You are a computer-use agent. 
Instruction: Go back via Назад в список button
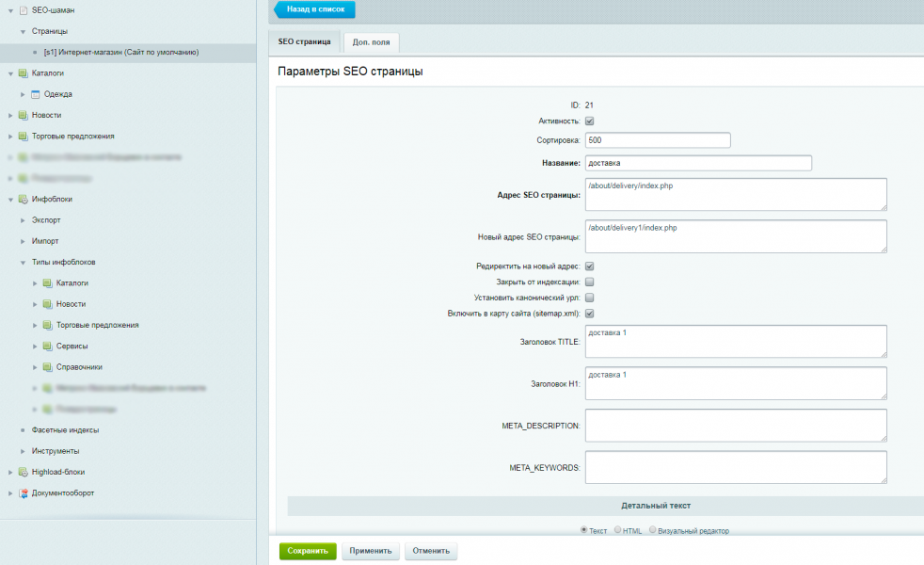coord(314,9)
